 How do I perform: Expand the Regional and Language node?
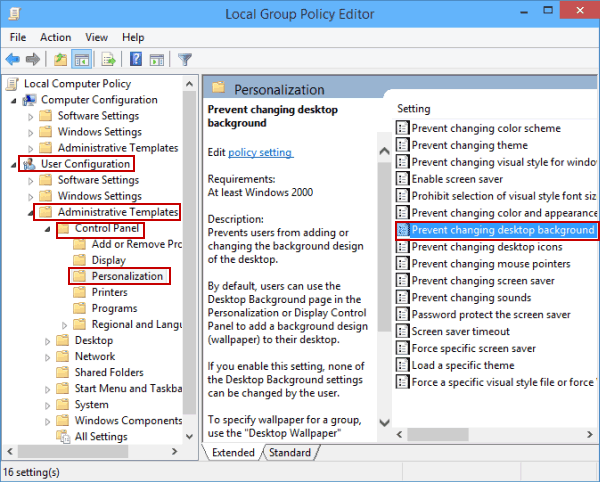click(64, 326)
